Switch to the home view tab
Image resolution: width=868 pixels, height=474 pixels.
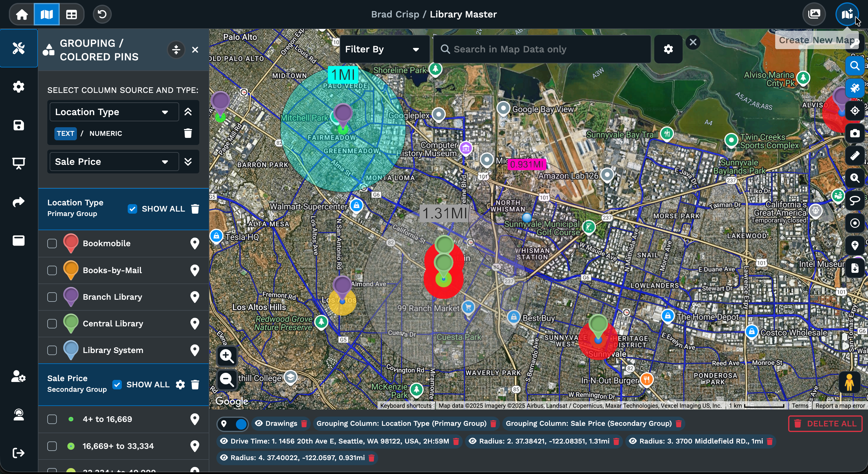coord(21,14)
